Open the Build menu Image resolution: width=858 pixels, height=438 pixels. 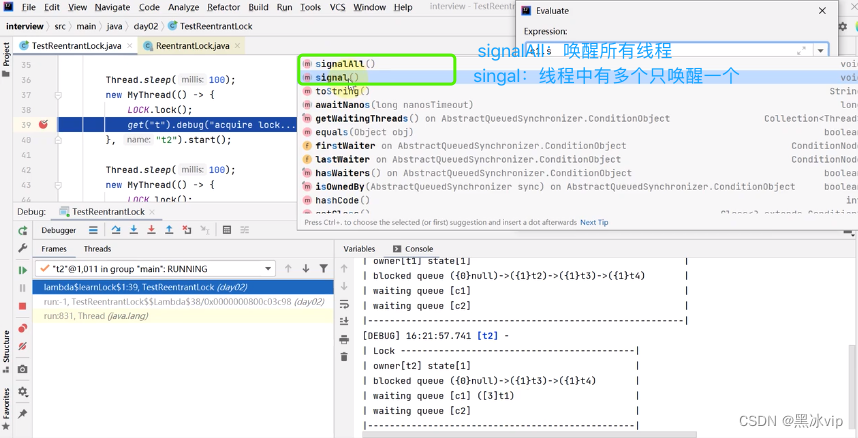pyautogui.click(x=258, y=7)
